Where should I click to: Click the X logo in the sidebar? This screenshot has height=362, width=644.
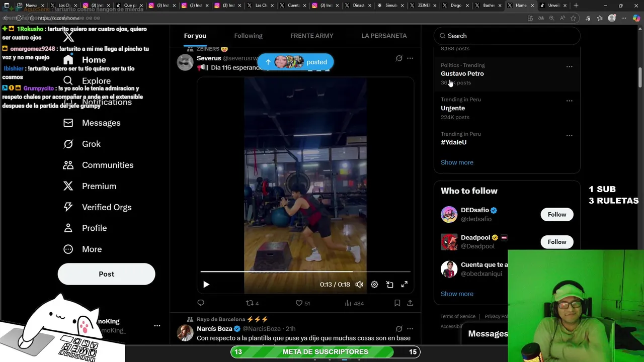tap(68, 36)
